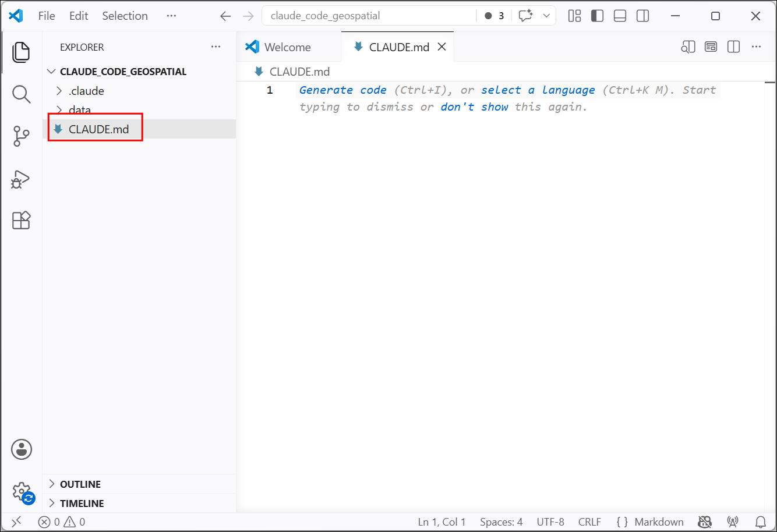The height and width of the screenshot is (532, 777).
Task: Expand the OUTLINE section
Action: 140,484
